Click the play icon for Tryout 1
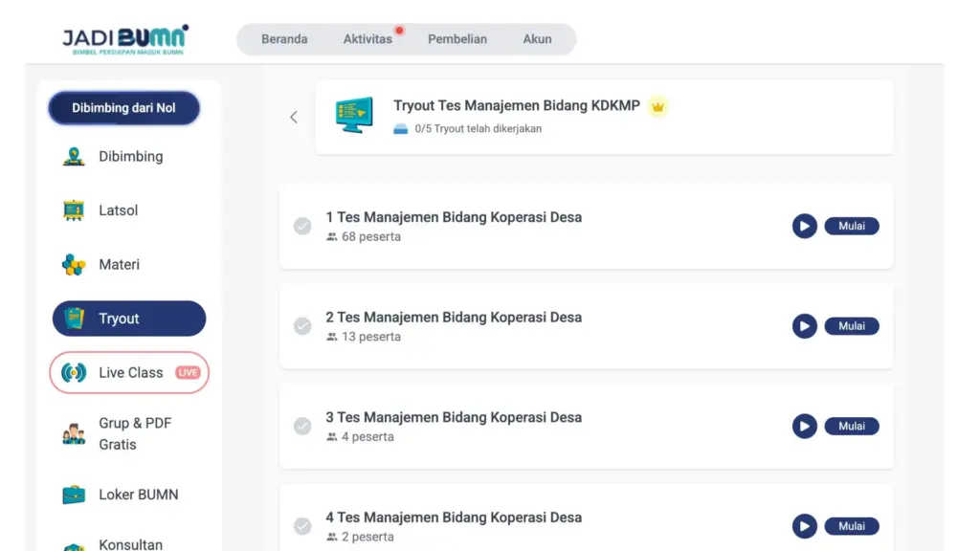The width and height of the screenshot is (980, 551). 804,226
